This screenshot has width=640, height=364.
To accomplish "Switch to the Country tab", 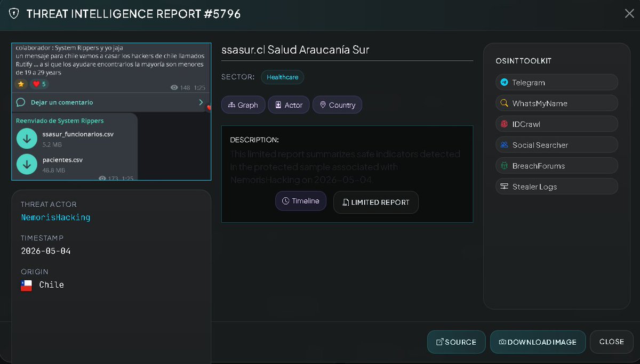I will coord(338,105).
